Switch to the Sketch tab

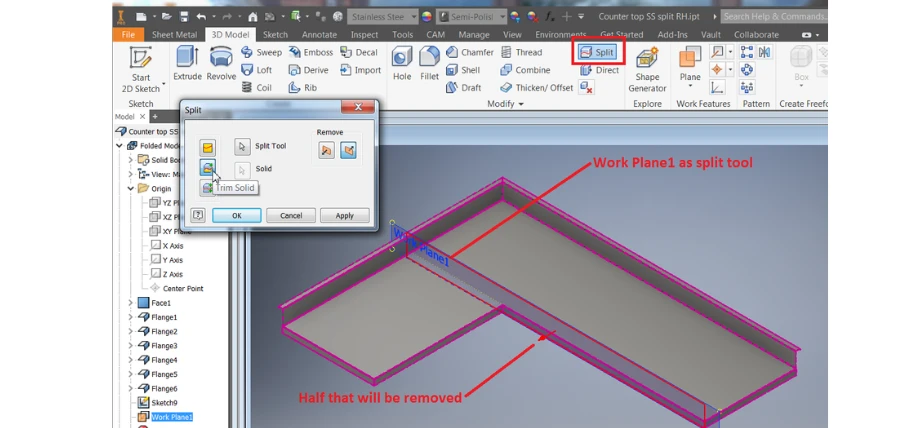coord(275,35)
